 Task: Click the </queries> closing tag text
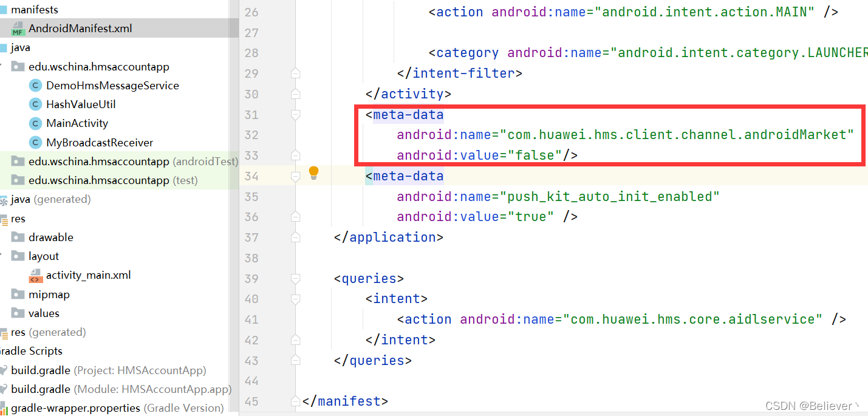[x=373, y=360]
